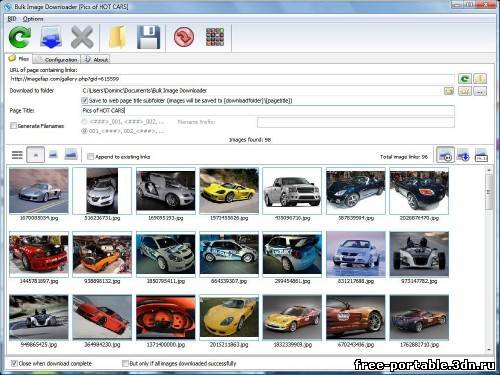Click the filename prefix input field
This screenshot has width=500, height=375.
(356, 122)
